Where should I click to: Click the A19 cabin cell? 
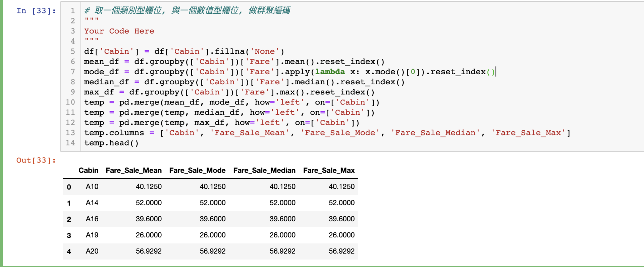pyautogui.click(x=92, y=235)
